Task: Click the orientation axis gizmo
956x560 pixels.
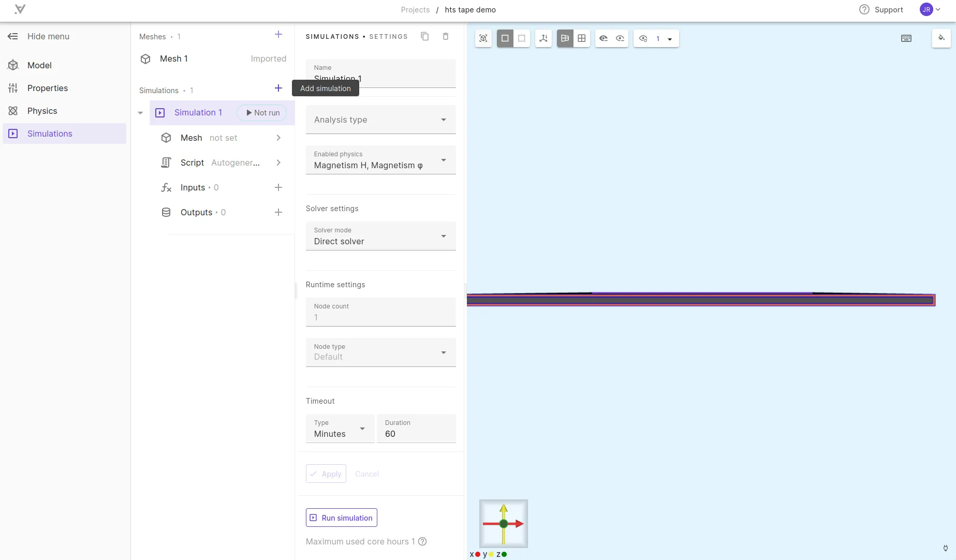Action: [x=504, y=524]
